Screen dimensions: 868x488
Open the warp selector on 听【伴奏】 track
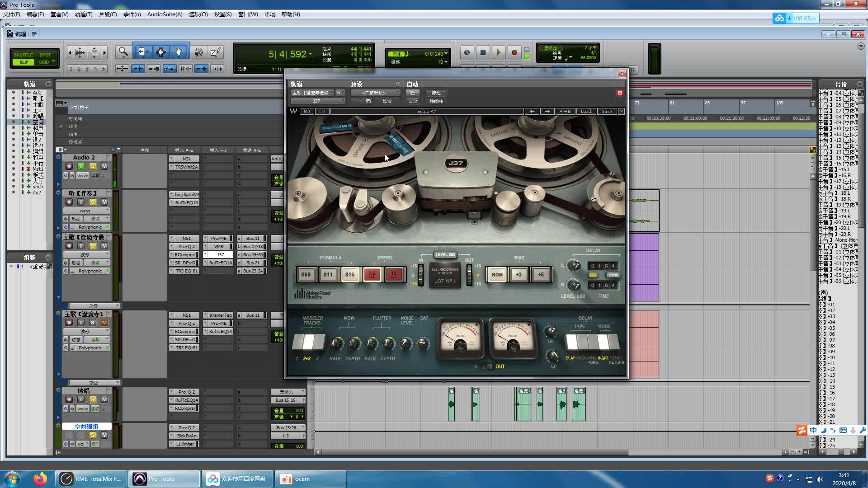(x=86, y=211)
